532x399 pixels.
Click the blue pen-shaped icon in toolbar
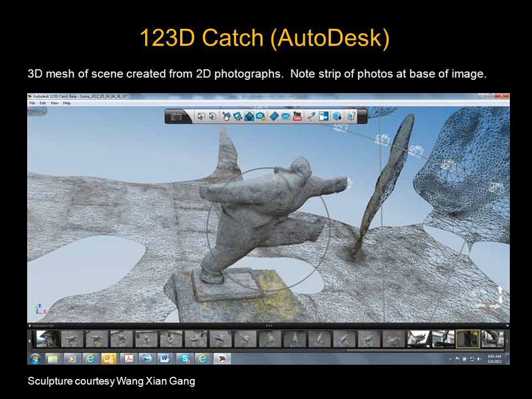point(311,116)
